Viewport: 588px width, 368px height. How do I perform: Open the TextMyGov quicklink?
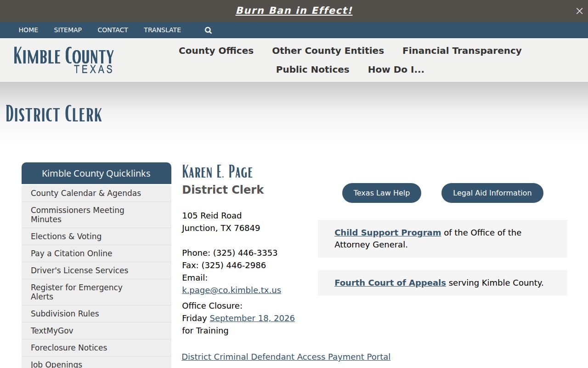tap(96, 331)
